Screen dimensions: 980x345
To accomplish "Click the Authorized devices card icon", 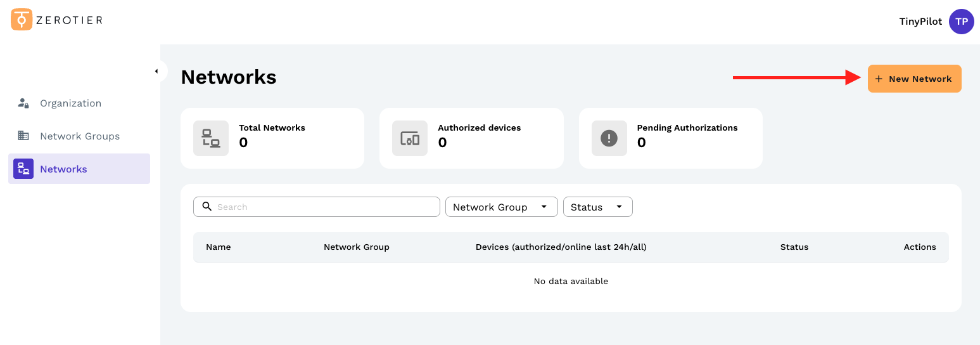I will click(410, 138).
